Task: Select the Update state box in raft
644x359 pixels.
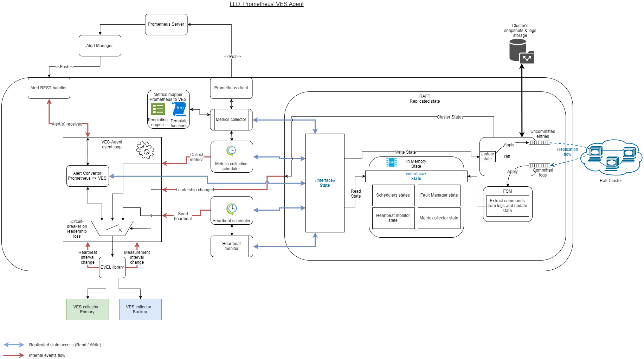Action: point(488,156)
